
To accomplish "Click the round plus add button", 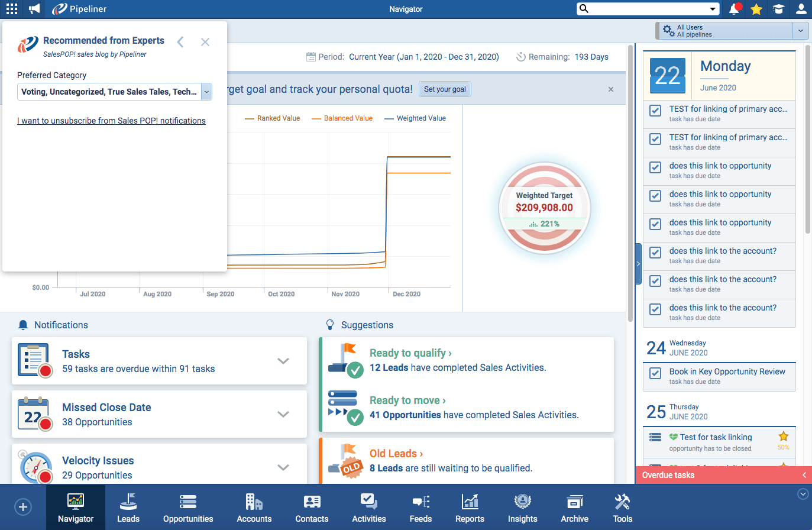I will 23,507.
